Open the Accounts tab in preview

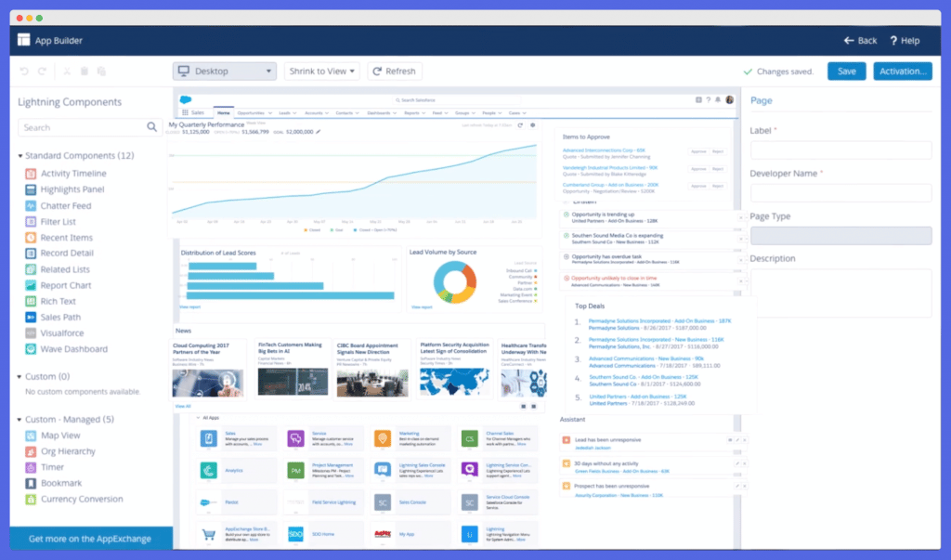(316, 113)
